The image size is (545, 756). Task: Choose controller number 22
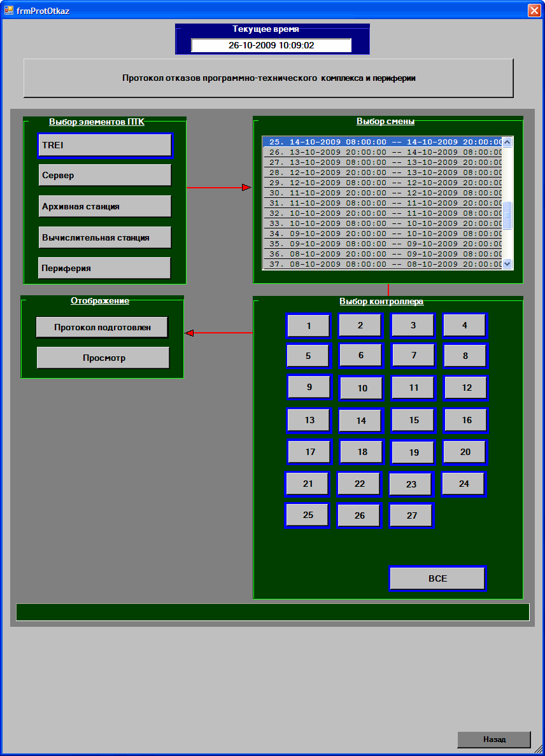pos(360,484)
